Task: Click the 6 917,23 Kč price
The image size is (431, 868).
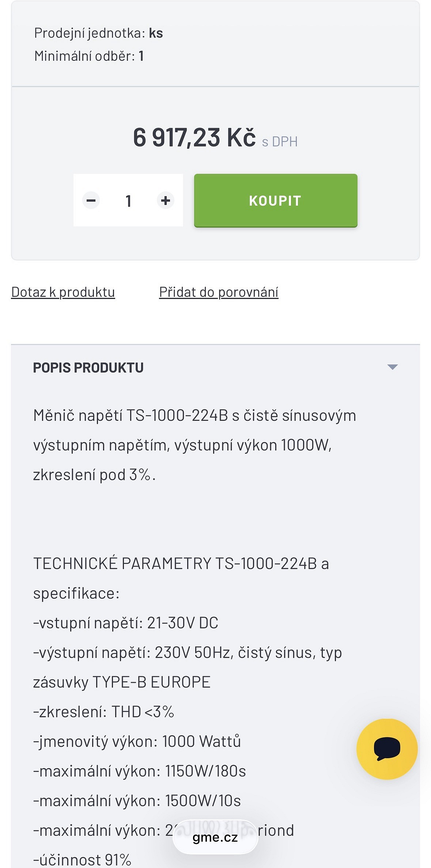Action: click(194, 138)
